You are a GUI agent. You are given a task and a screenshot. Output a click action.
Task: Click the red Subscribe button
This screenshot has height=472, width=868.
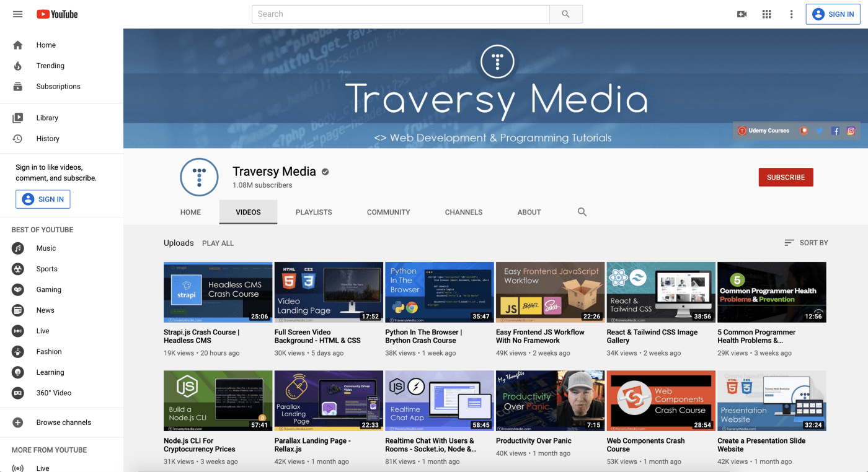(x=786, y=177)
